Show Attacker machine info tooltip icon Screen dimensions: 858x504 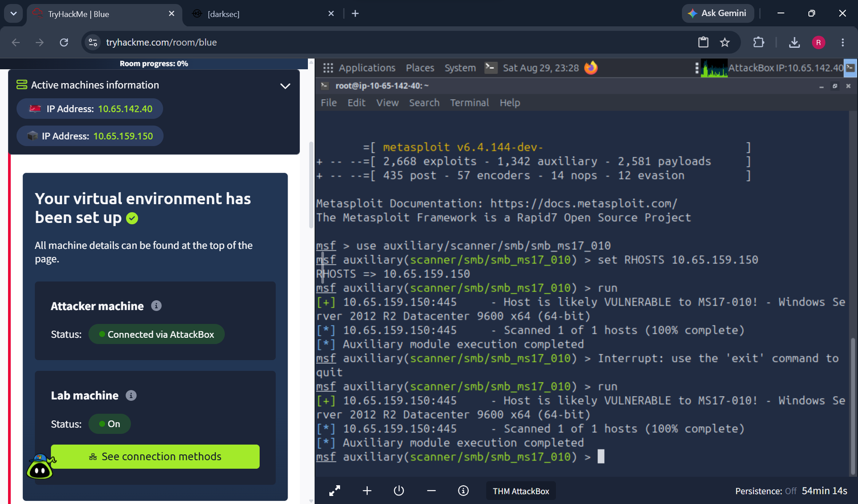pos(157,306)
